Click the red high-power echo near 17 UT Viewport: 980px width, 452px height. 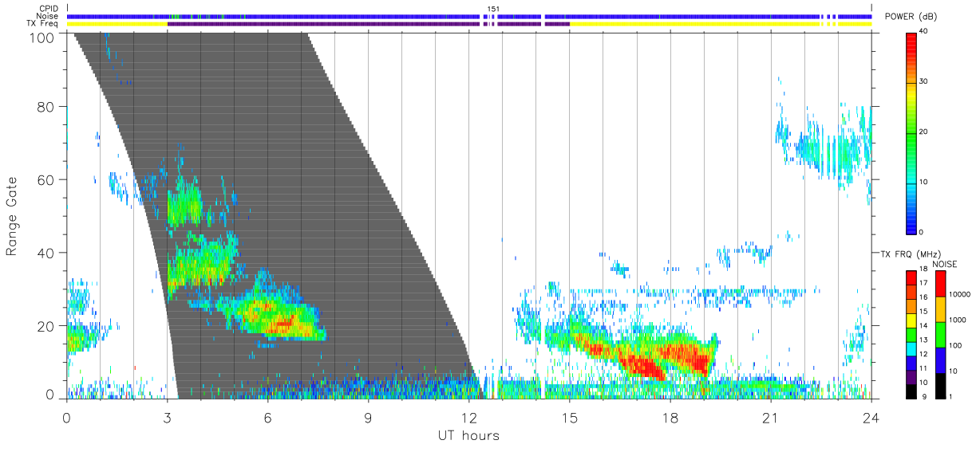click(x=643, y=365)
